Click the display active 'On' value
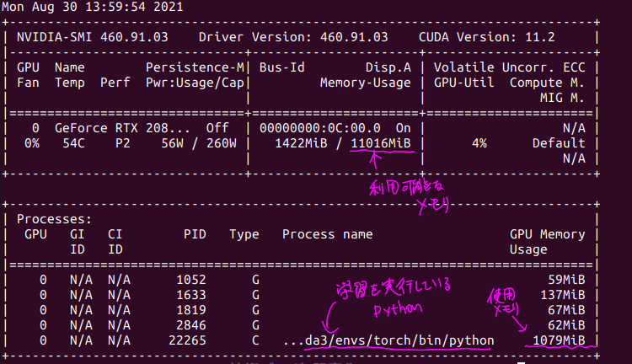This screenshot has width=632, height=364. click(x=403, y=128)
